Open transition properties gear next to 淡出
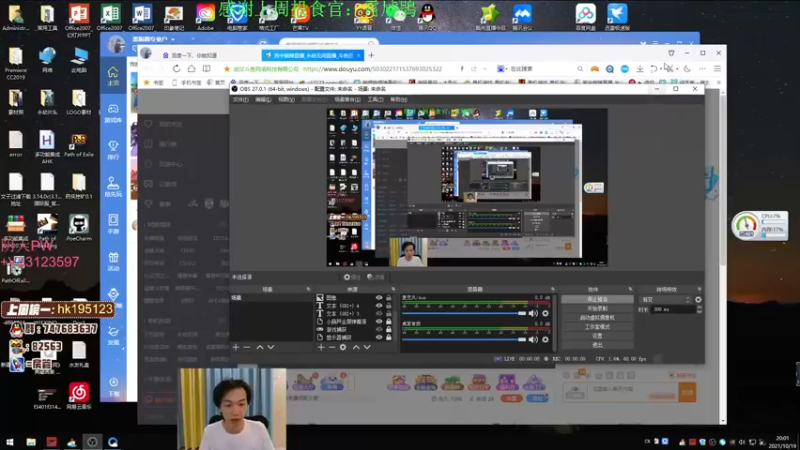800x450 pixels. (698, 299)
